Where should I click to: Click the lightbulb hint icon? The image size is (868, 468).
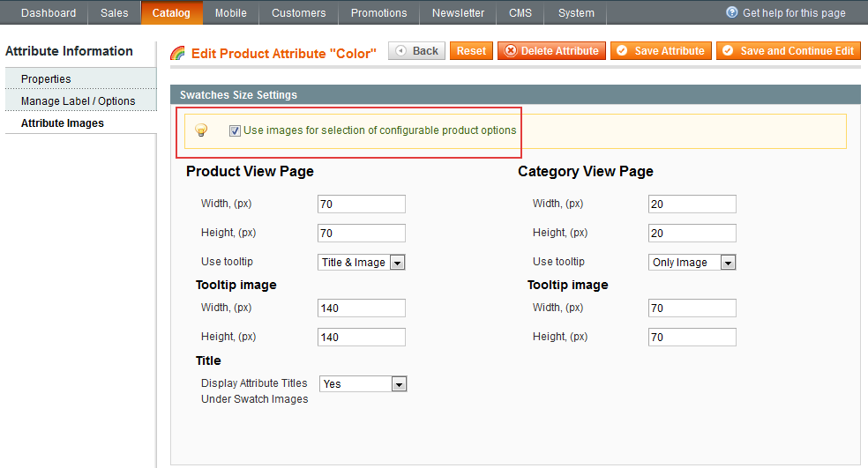(201, 130)
